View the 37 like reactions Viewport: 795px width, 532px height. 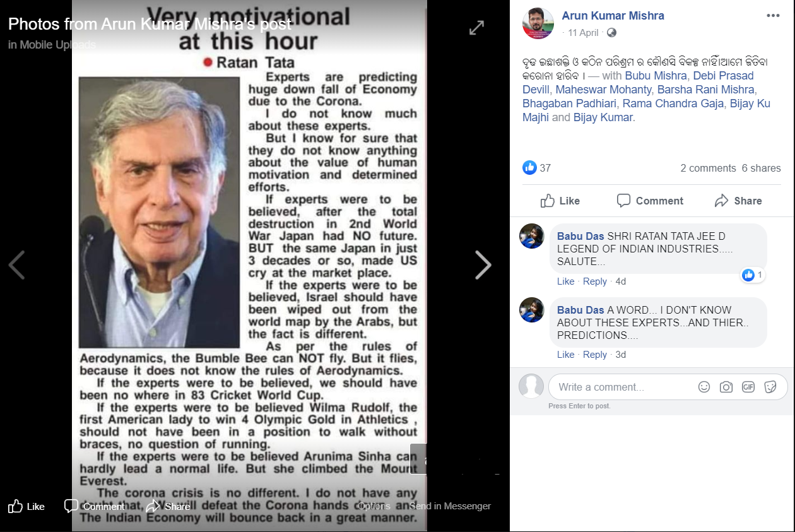(537, 168)
